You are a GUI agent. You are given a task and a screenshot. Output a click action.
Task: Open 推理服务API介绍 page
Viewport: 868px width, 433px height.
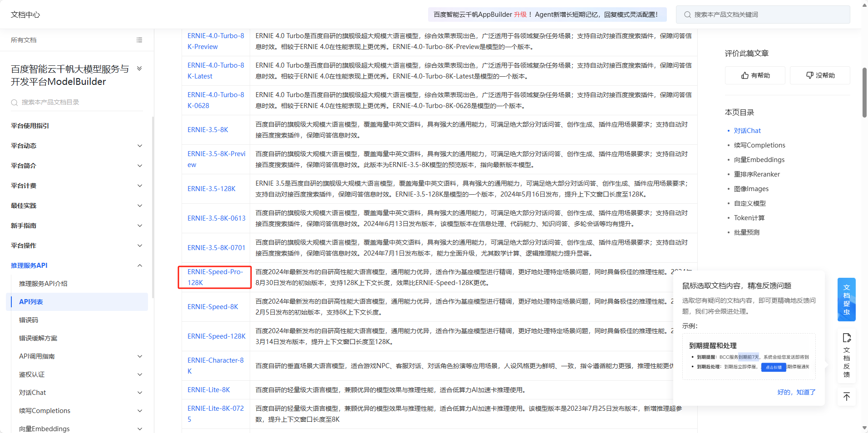pyautogui.click(x=43, y=284)
